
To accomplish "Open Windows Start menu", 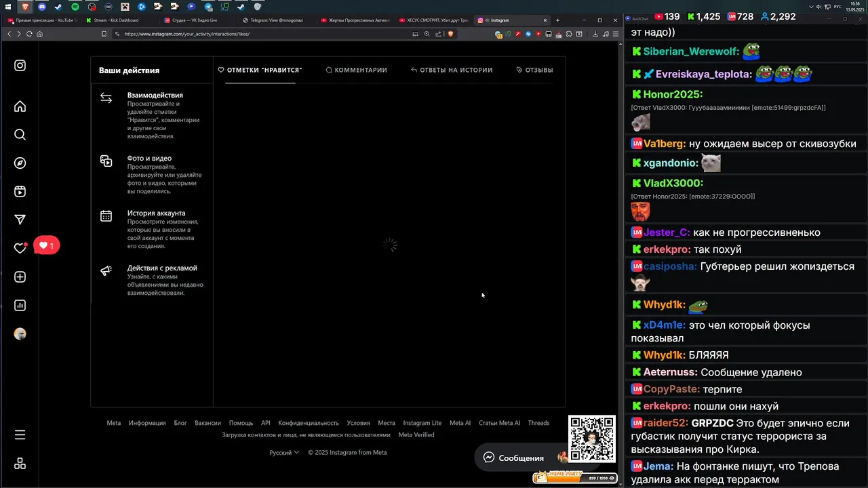I will point(9,7).
